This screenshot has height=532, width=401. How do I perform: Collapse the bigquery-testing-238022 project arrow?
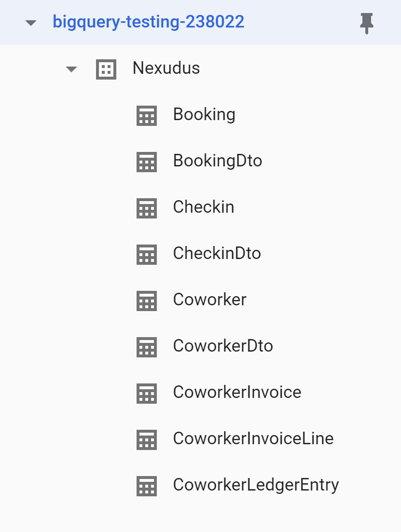point(31,23)
